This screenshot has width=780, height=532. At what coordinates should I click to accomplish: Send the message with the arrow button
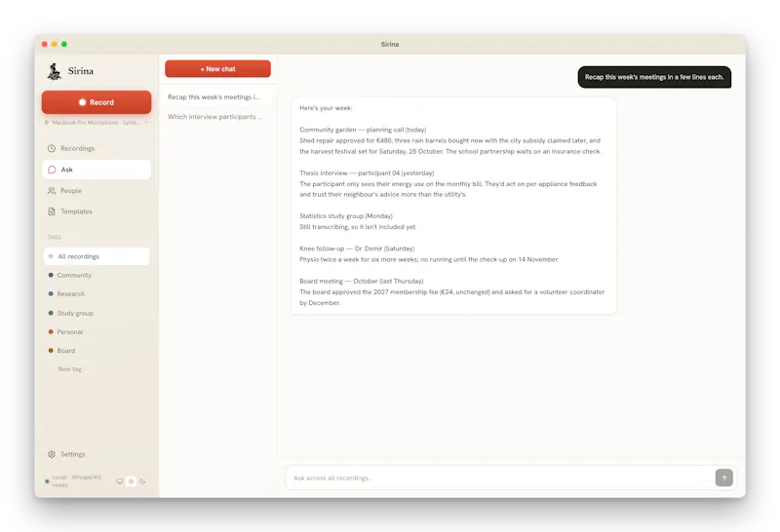pyautogui.click(x=723, y=477)
